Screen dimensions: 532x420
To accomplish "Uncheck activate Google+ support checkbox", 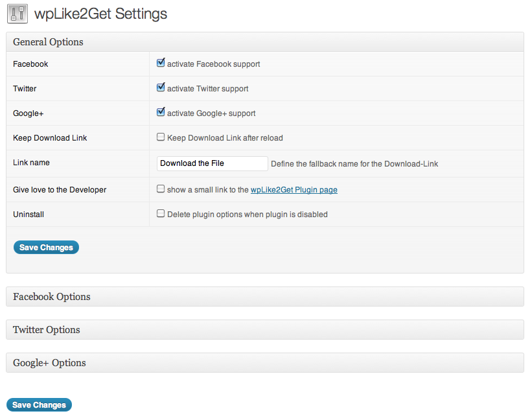I will coord(161,112).
